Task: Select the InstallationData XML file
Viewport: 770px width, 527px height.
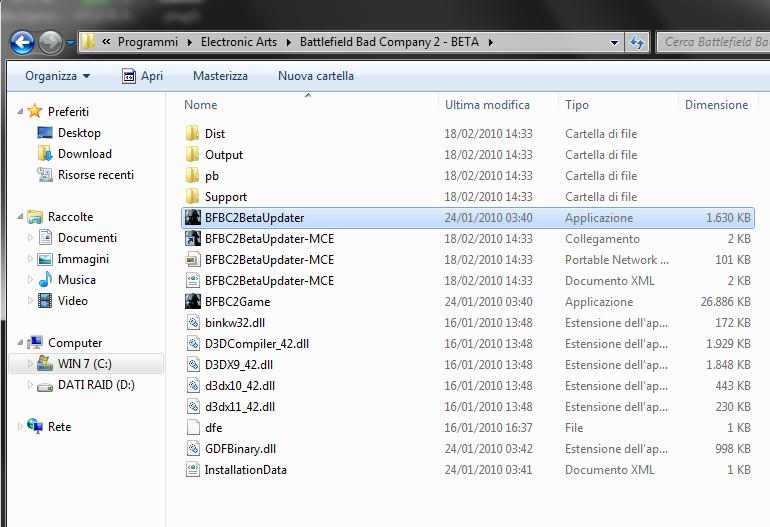Action: point(246,470)
